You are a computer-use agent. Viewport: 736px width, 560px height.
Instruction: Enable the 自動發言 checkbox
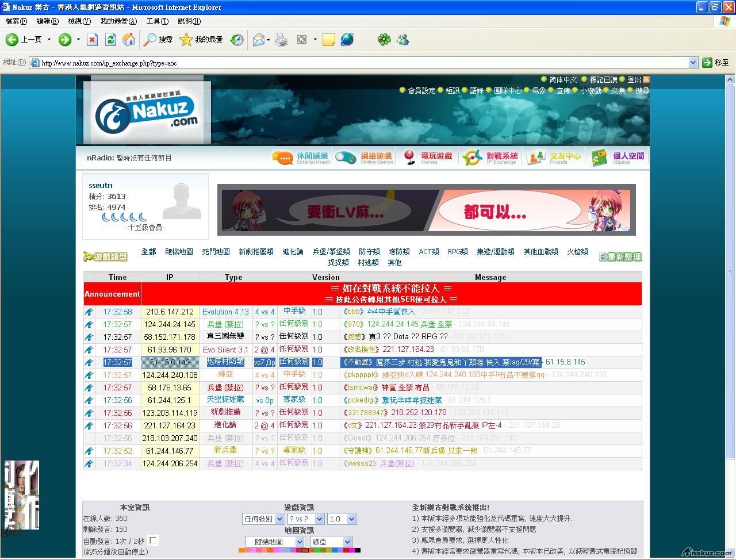[153, 540]
